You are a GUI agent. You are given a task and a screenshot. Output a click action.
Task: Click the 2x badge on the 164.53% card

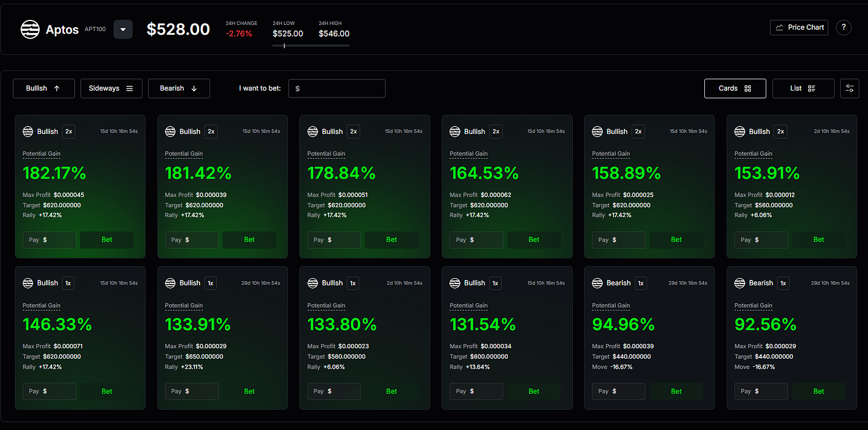point(495,132)
